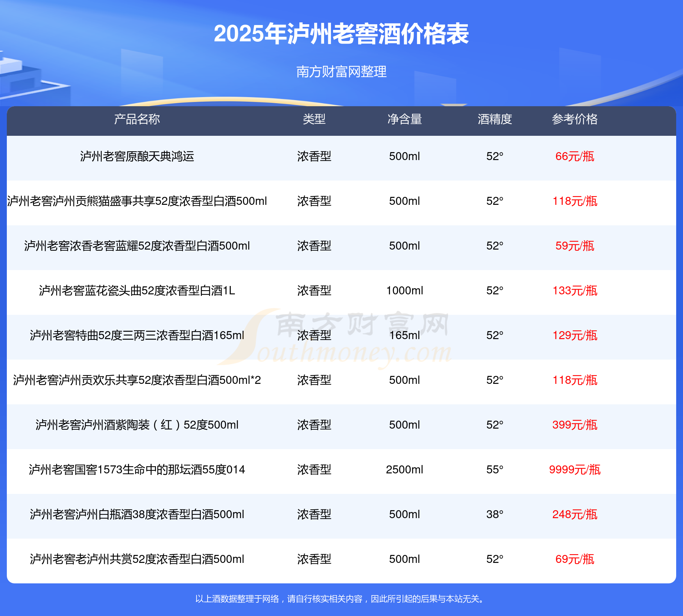
Task: Click product name containing "老泸州共赏"
Action: point(137,559)
